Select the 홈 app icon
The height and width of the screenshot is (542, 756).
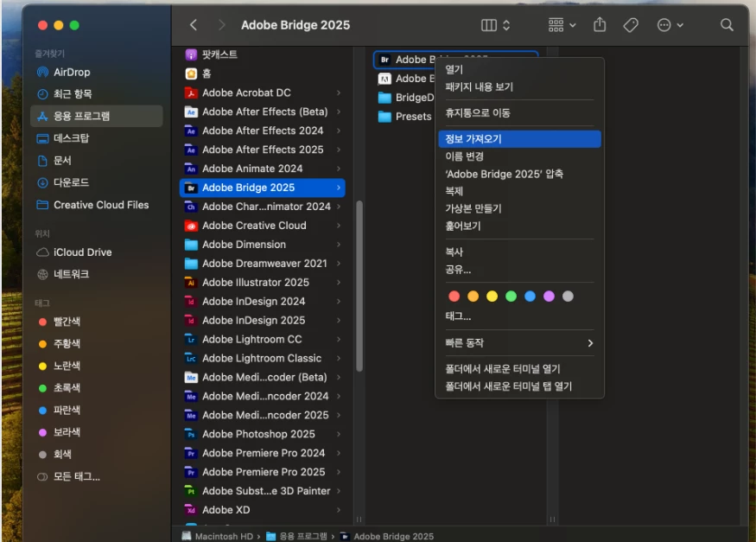pos(192,73)
